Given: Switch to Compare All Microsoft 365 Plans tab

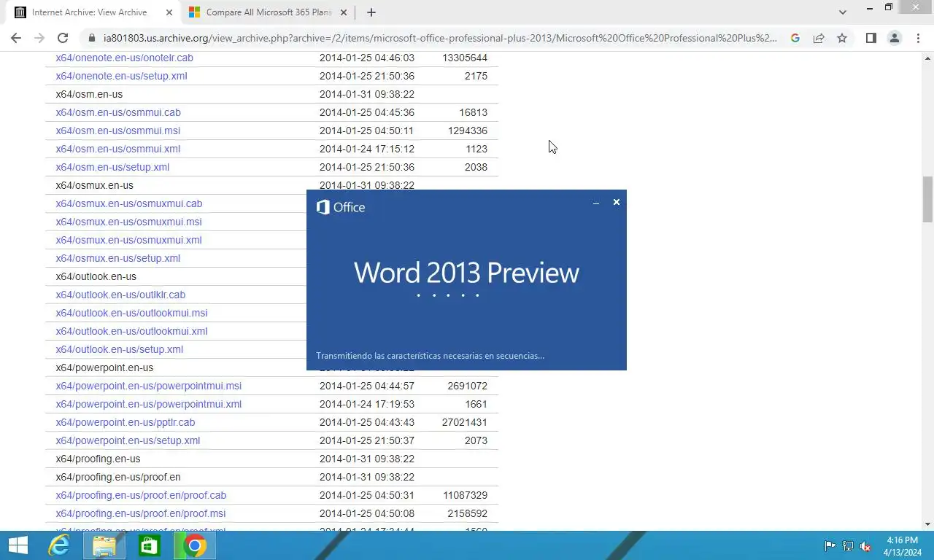Looking at the screenshot, I should tap(268, 12).
